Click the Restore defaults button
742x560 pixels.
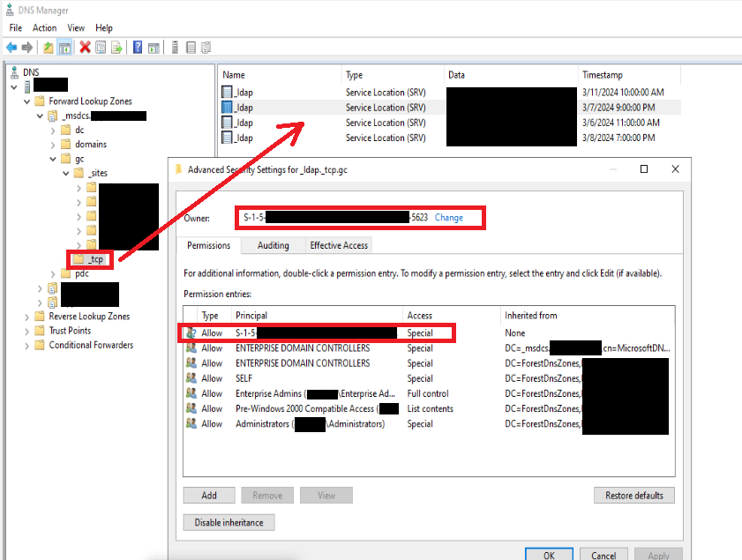pos(634,496)
